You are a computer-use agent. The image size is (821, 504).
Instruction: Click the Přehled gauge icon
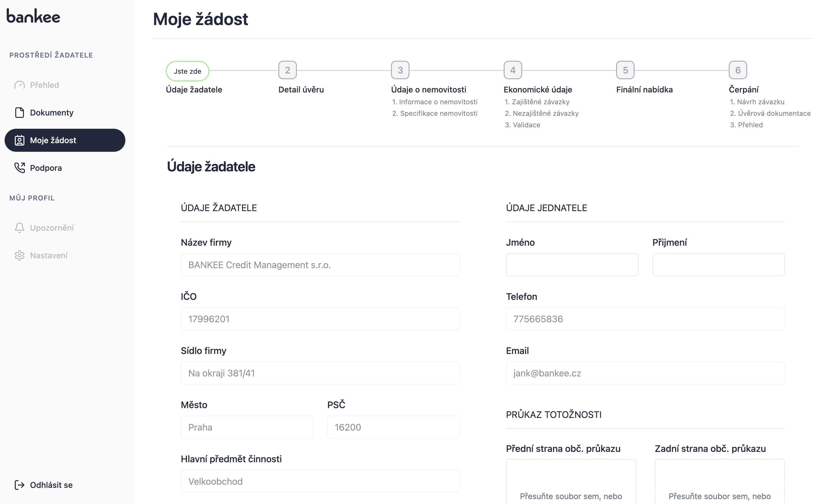[x=19, y=85]
